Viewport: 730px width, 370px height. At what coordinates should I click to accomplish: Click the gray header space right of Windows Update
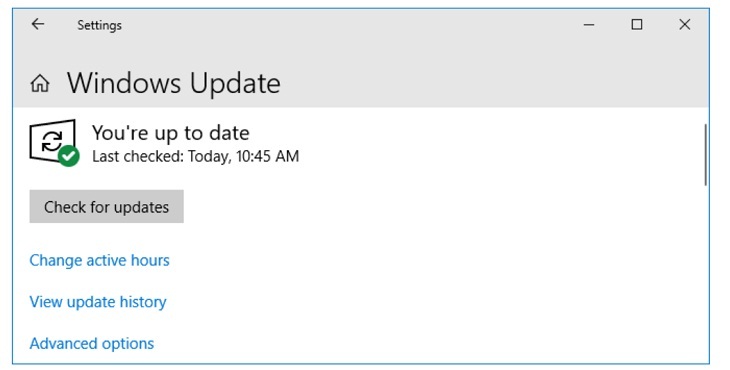pos(489,84)
